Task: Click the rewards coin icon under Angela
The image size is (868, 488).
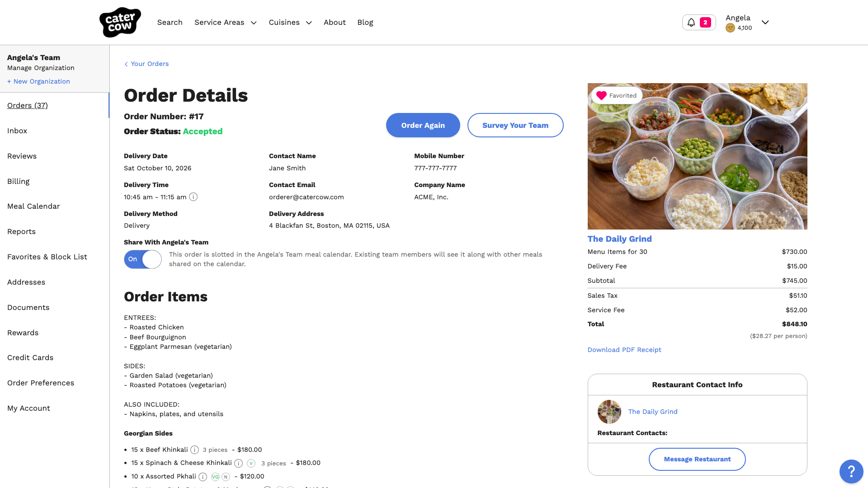Action: pyautogui.click(x=730, y=28)
